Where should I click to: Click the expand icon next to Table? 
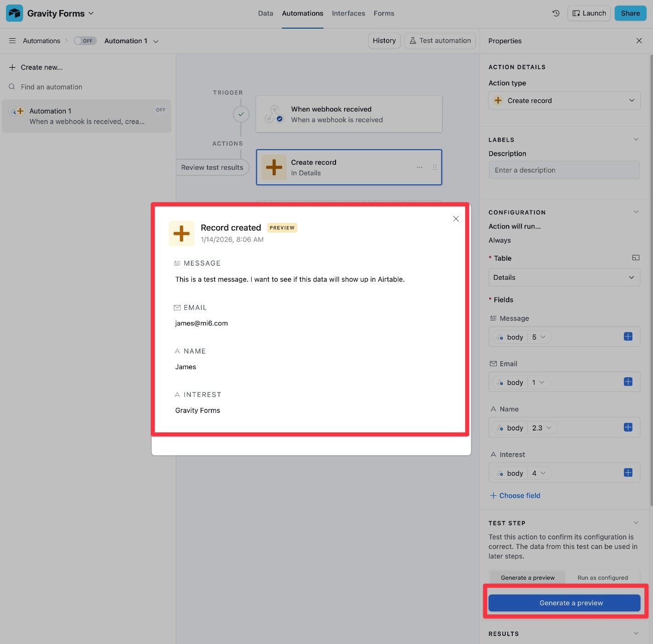click(x=635, y=258)
